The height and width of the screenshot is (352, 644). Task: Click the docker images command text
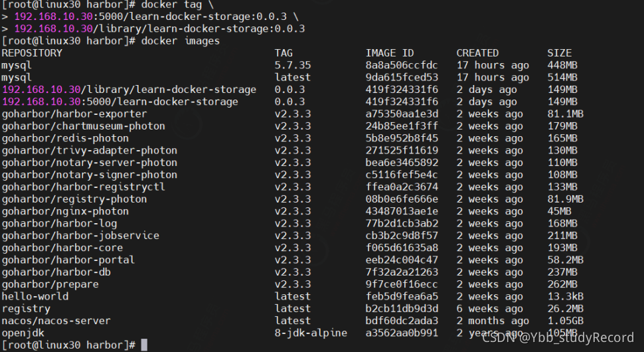181,41
